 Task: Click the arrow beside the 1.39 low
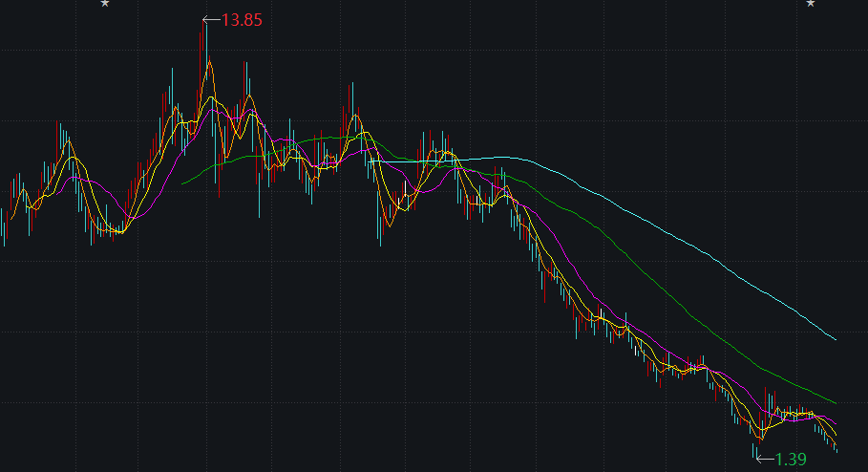point(764,460)
